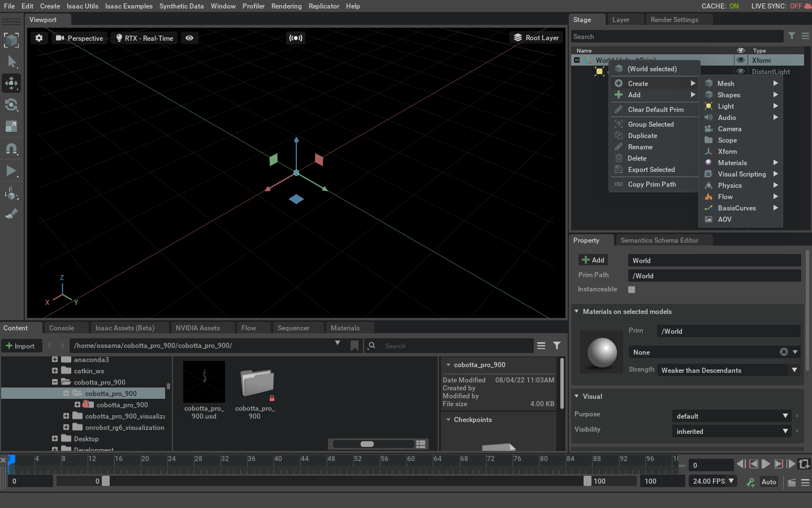Select the paint brush tool
The image size is (812, 508).
11,214
